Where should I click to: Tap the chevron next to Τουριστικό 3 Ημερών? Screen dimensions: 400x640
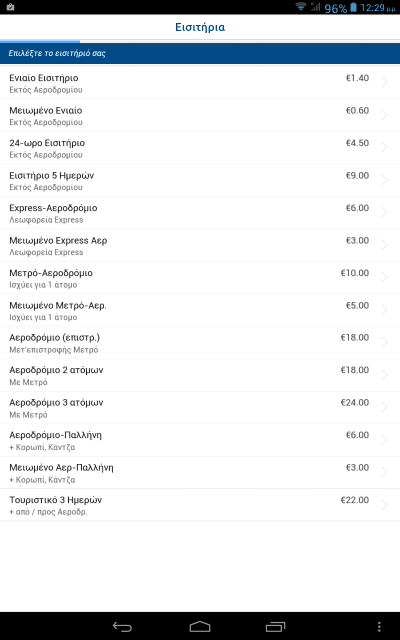click(384, 505)
